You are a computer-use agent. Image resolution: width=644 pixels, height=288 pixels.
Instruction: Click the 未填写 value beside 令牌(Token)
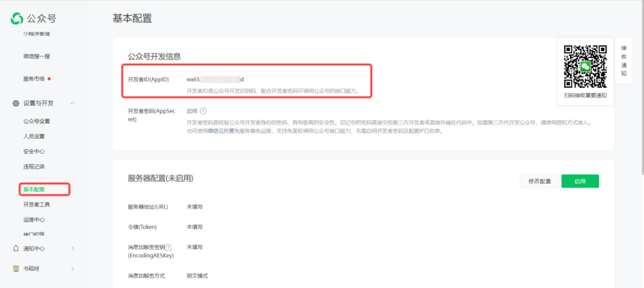[195, 226]
